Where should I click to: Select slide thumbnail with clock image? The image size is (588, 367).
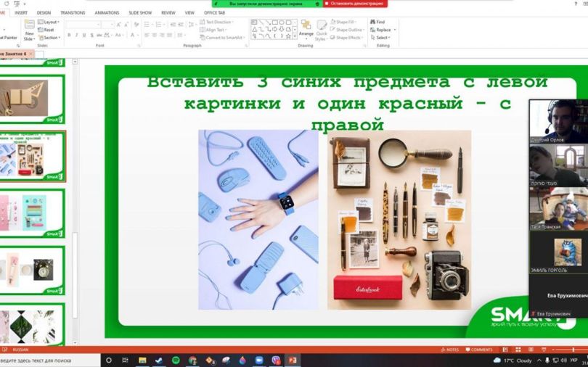click(x=32, y=271)
